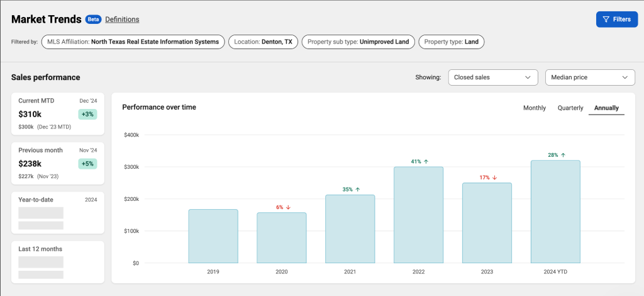The width and height of the screenshot is (644, 296).
Task: Click the 41% up arrow above 2022 bar
Action: (426, 162)
